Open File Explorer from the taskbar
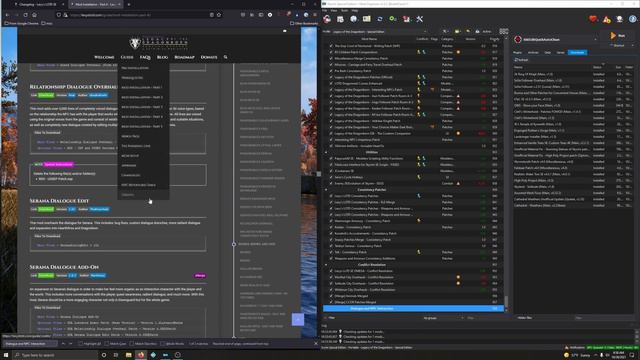 tap(129, 355)
